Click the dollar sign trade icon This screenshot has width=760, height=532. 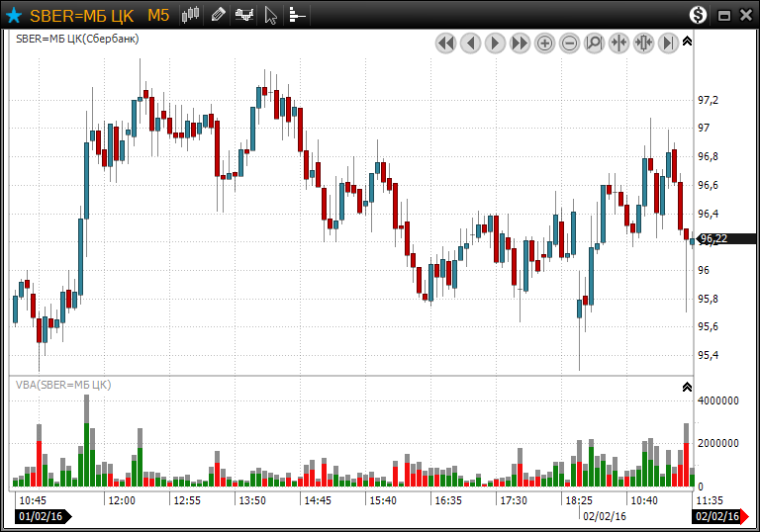tap(699, 15)
